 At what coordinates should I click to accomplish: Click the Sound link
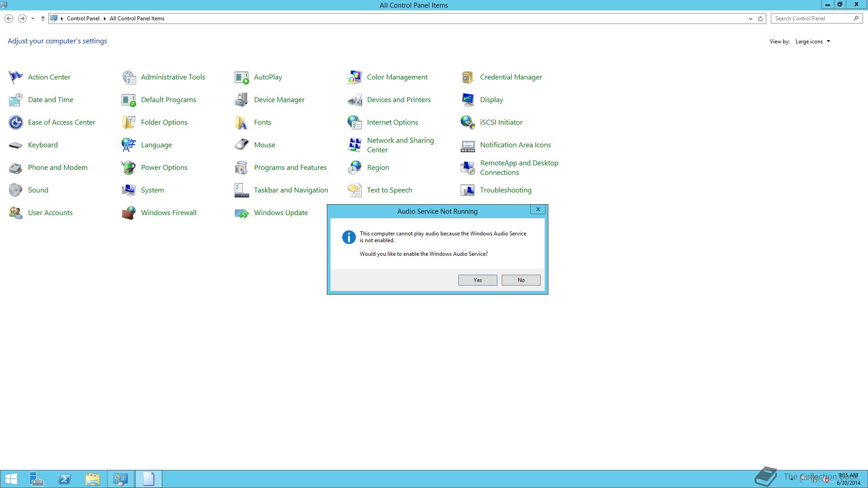pyautogui.click(x=38, y=190)
